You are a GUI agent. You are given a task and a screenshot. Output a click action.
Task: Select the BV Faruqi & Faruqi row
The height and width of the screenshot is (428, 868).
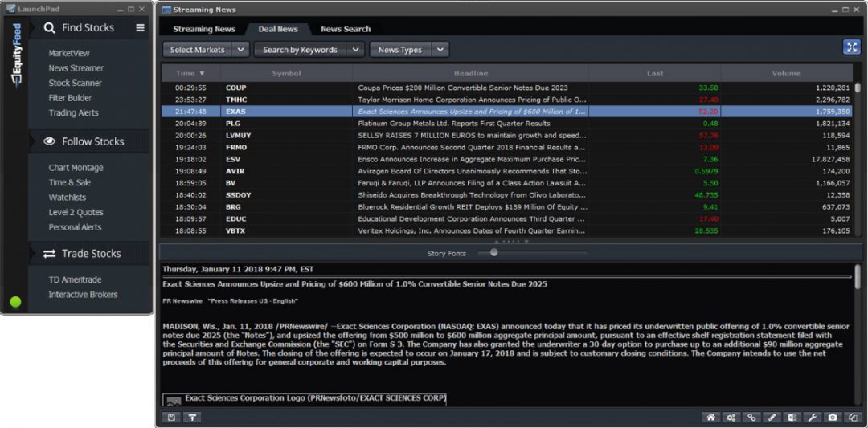tap(507, 183)
